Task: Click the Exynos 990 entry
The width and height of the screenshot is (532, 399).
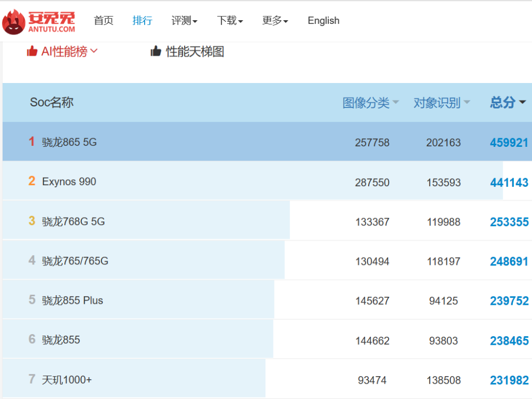Action: click(69, 181)
